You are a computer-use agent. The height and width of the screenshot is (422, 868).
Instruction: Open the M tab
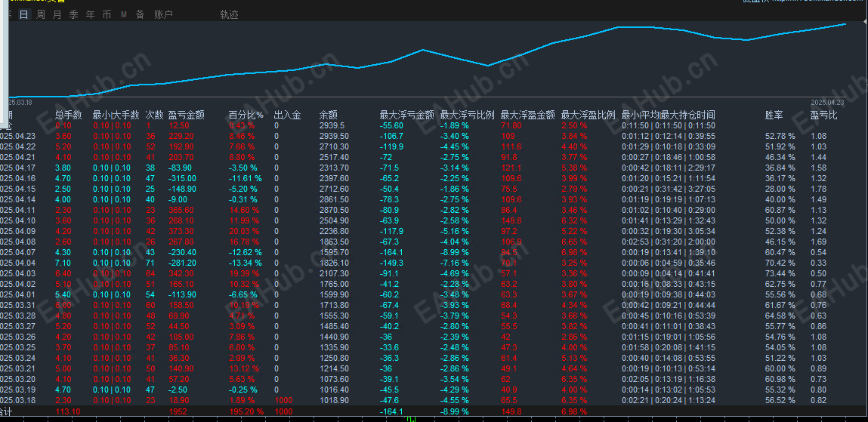pyautogui.click(x=124, y=15)
